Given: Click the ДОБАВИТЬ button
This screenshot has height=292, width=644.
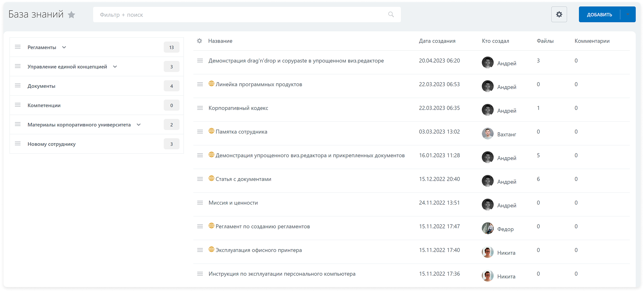Looking at the screenshot, I should [599, 14].
